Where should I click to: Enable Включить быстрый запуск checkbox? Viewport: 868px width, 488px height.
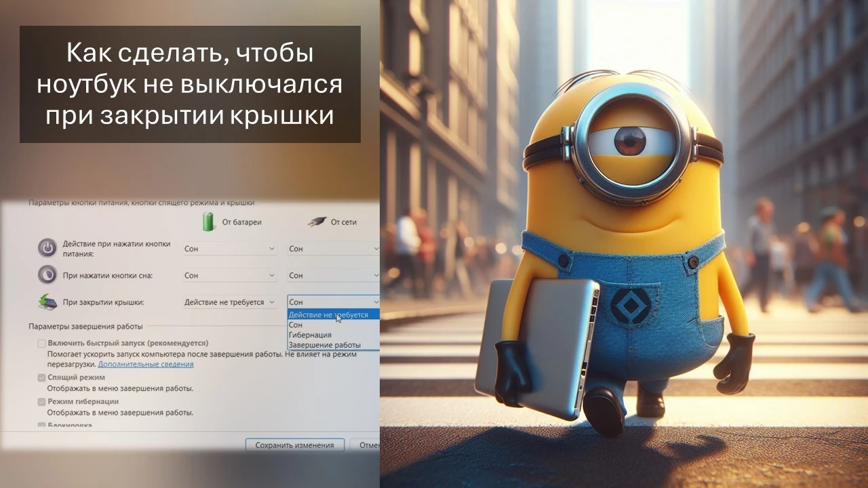click(42, 344)
